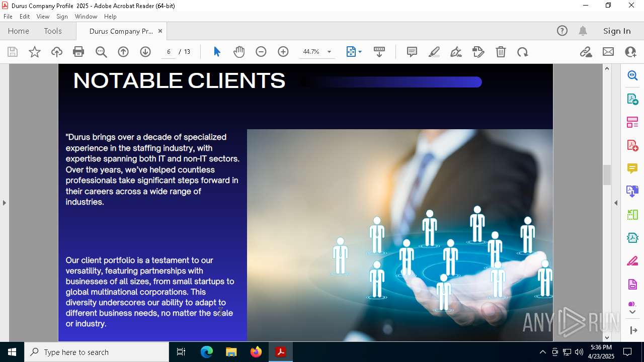Close the Durus Company document tab

tap(160, 31)
